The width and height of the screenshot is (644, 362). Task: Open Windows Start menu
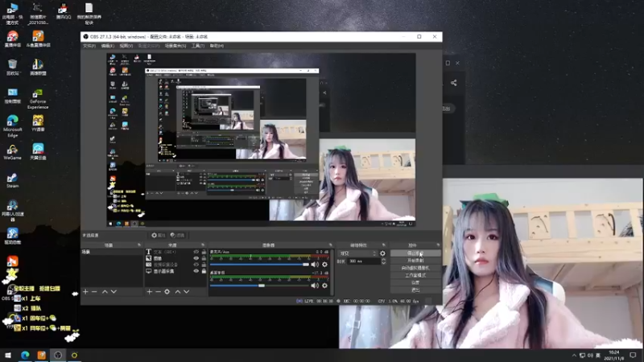click(x=7, y=356)
